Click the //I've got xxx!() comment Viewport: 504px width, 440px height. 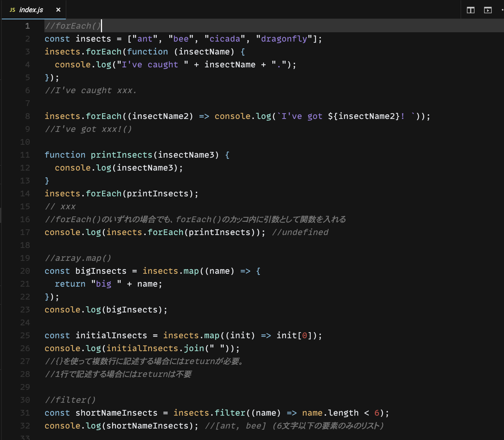point(88,129)
